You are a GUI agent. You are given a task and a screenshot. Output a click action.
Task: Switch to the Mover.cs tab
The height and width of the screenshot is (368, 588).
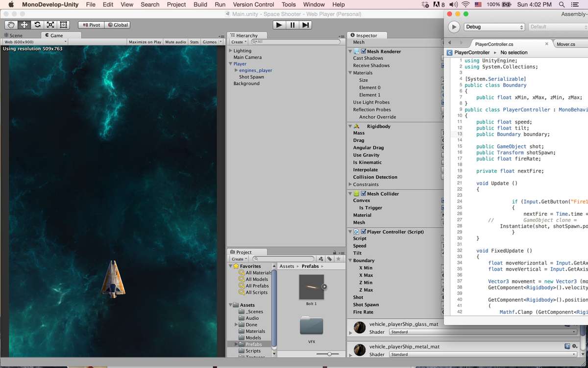(x=566, y=44)
